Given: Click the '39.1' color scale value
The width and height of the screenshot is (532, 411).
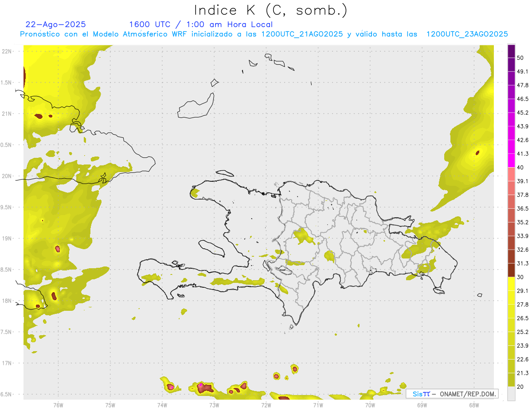Looking at the screenshot, I should click(x=523, y=181).
